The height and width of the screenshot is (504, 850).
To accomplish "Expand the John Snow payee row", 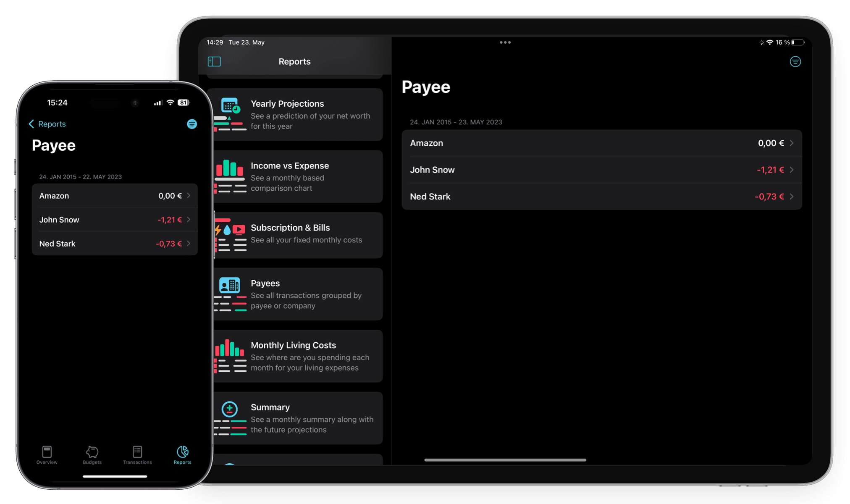I will pos(600,170).
